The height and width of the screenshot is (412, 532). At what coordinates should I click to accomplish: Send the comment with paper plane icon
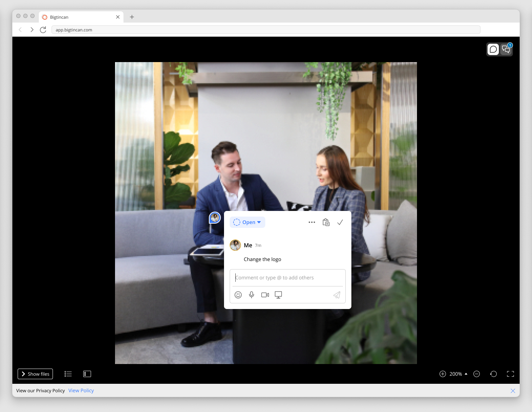tap(337, 295)
